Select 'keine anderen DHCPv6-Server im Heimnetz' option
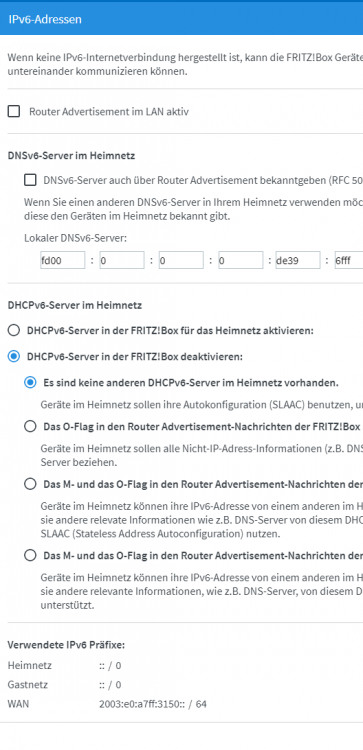The width and height of the screenshot is (363, 750). [30, 383]
